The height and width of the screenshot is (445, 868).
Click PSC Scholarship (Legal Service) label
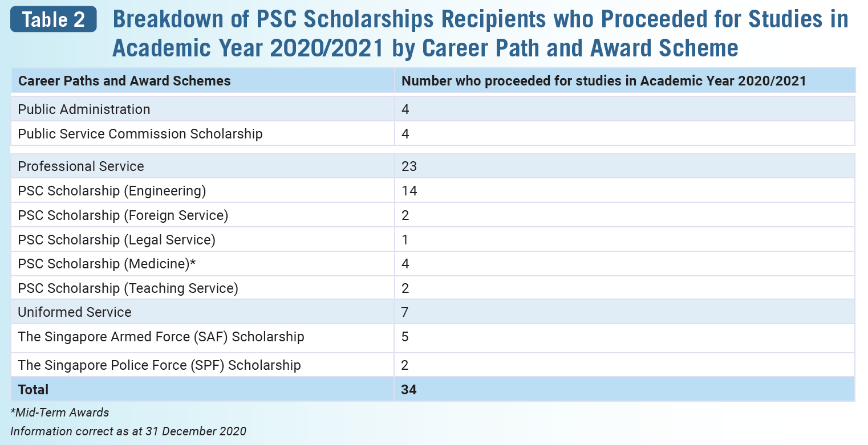pyautogui.click(x=117, y=240)
